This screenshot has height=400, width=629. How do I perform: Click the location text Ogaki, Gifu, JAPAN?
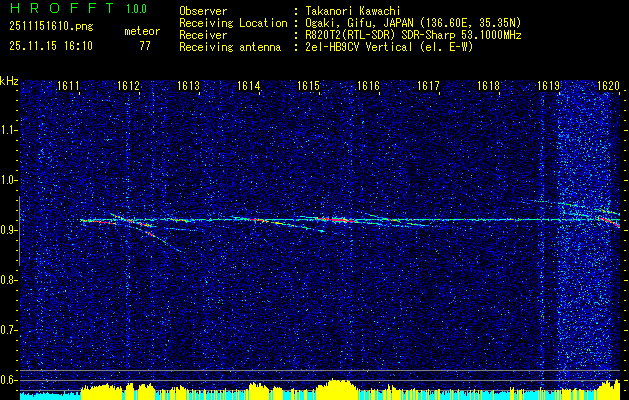pos(357,23)
